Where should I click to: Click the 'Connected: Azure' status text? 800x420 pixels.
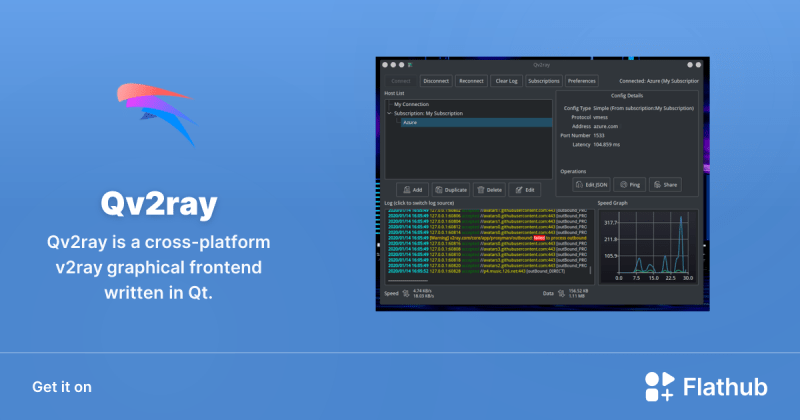(659, 81)
